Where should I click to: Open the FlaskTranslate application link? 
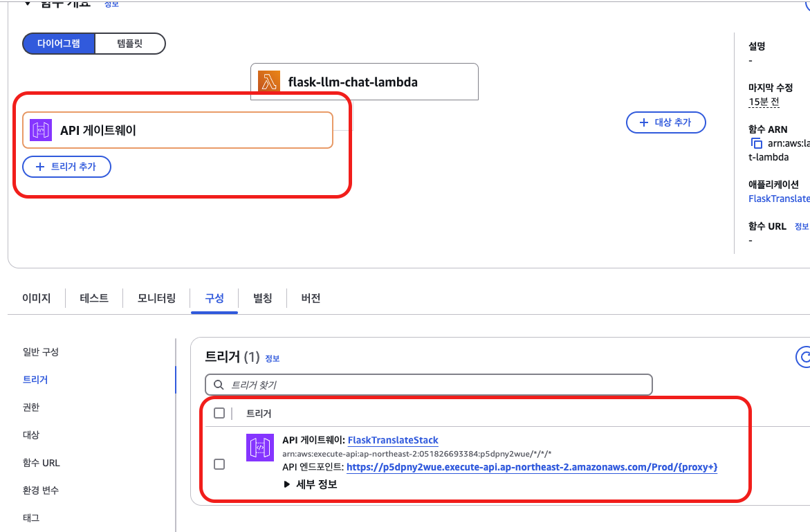(x=779, y=199)
